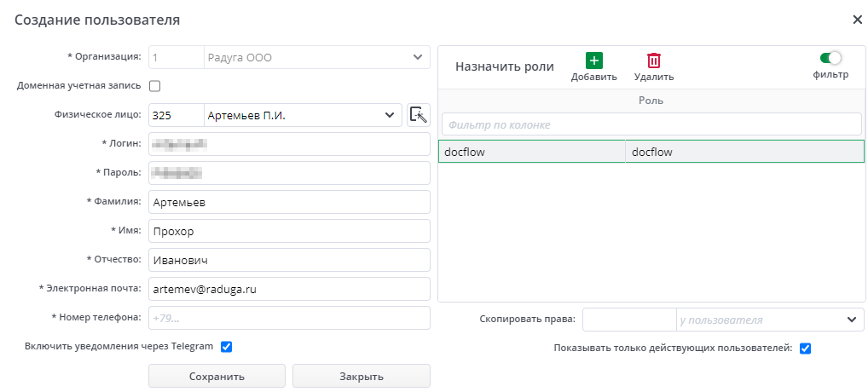Click the green Add role plus icon
This screenshot has width=868, height=392.
coord(593,61)
